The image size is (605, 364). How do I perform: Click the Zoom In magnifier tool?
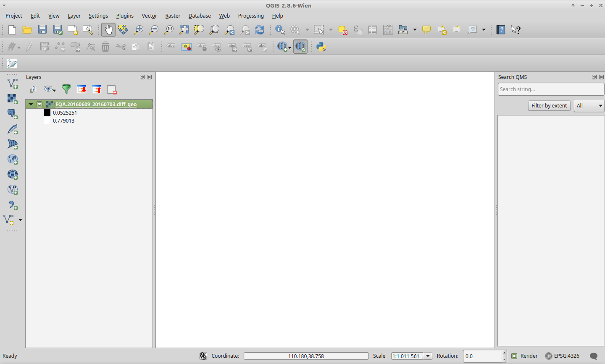pyautogui.click(x=138, y=30)
